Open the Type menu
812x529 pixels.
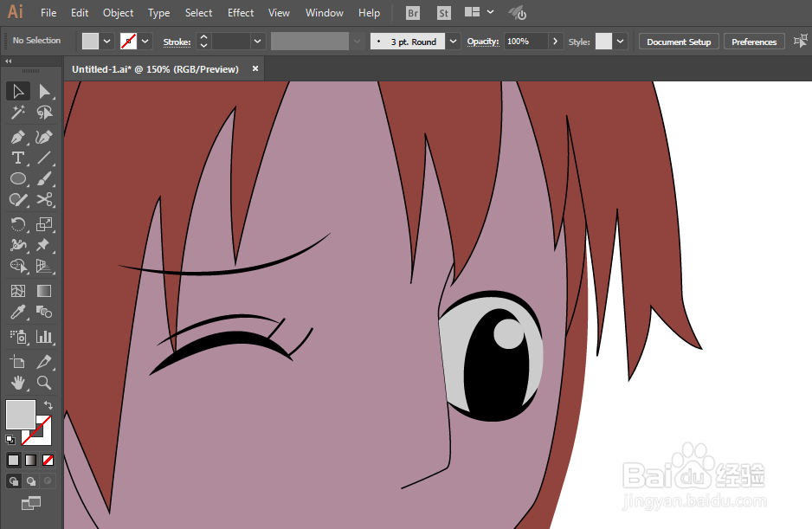pyautogui.click(x=158, y=13)
